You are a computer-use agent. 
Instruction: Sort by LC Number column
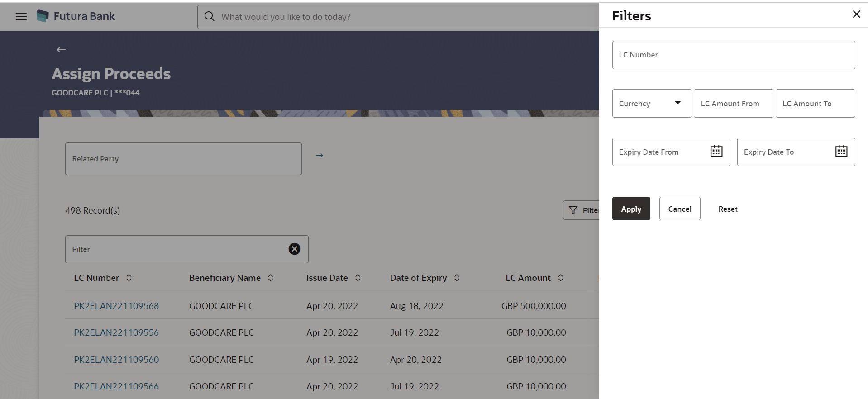(129, 278)
